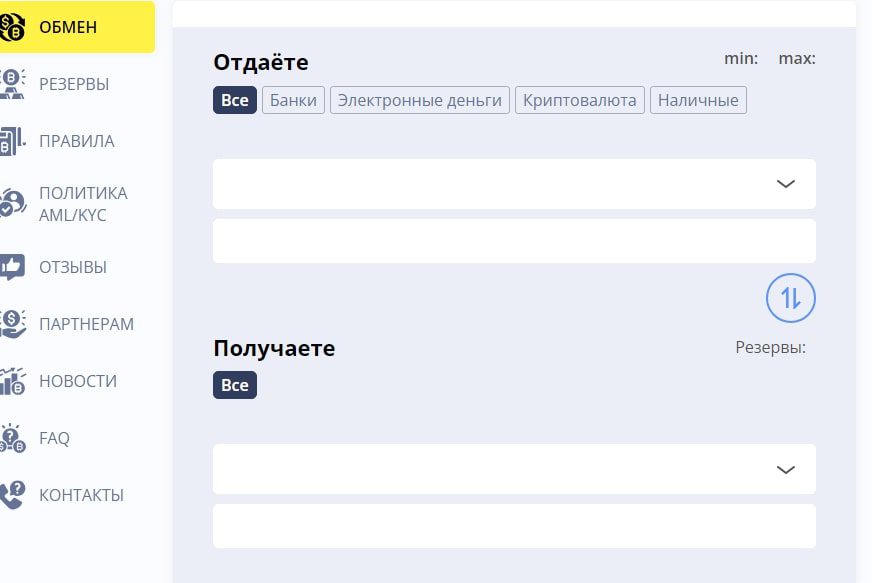This screenshot has height=583, width=872.
Task: Select the Все filter under Получаете
Action: 235,385
